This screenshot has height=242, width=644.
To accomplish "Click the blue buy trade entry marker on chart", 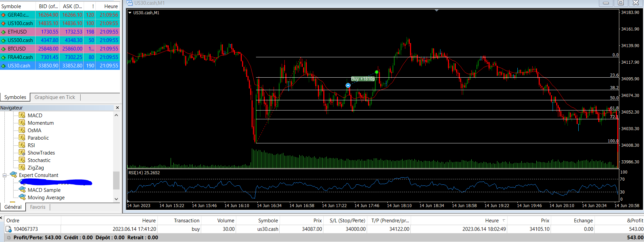I will [348, 85].
